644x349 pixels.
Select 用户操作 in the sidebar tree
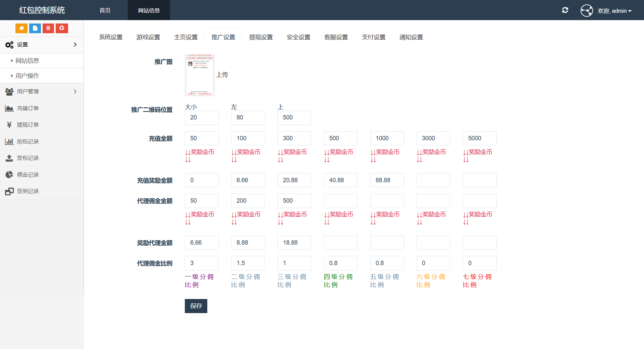coord(28,76)
